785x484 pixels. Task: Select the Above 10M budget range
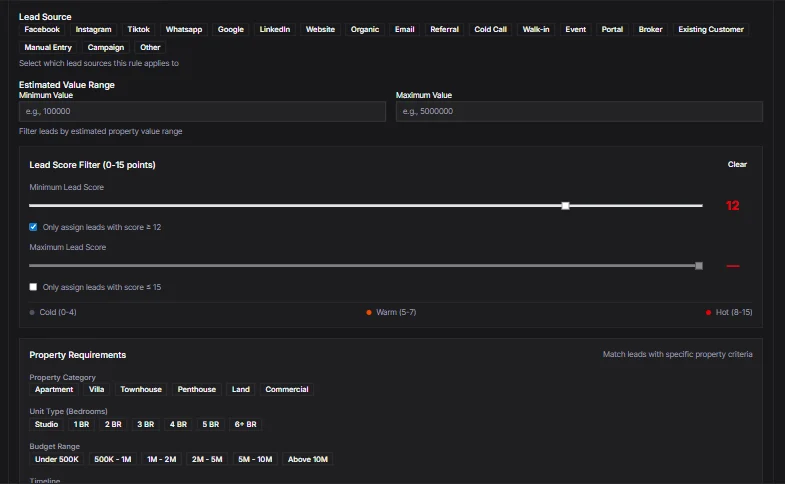307,459
